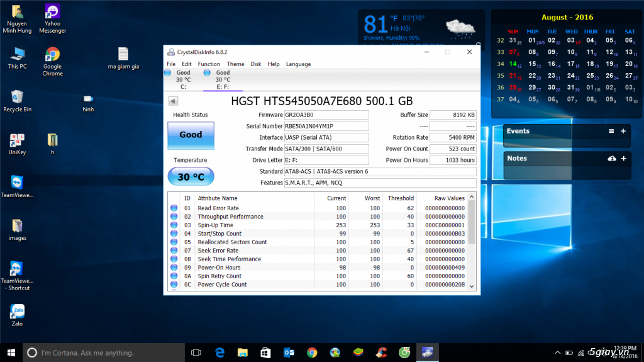Click the Notes cloud upload icon

tap(611, 159)
